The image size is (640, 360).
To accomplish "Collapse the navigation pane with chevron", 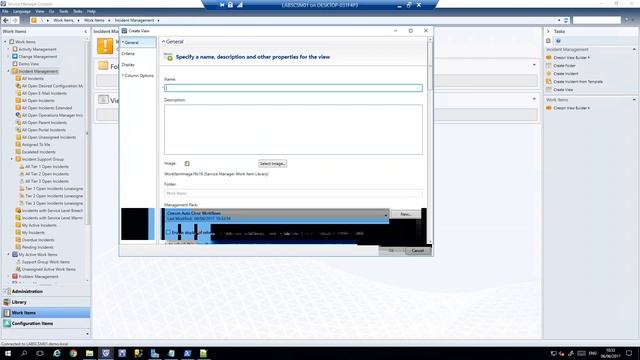I will point(86,31).
